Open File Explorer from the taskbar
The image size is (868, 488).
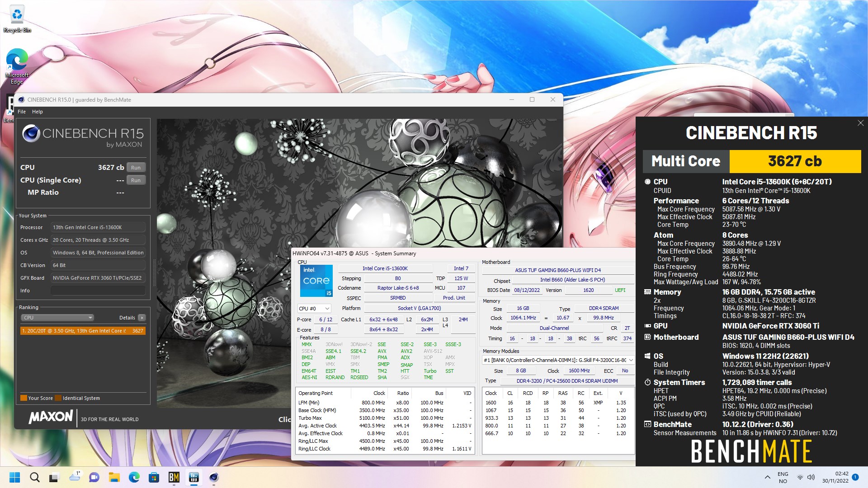[114, 477]
